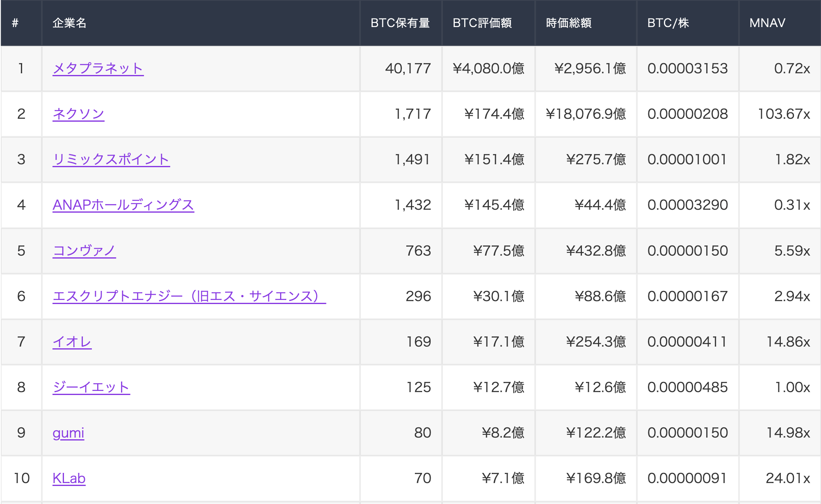Select the 14.86x MNAV cell

780,342
